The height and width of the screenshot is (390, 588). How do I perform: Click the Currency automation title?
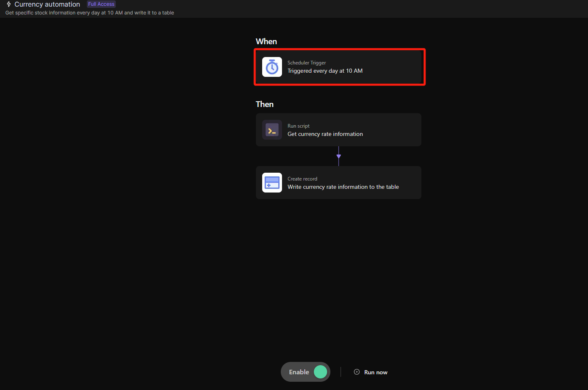pyautogui.click(x=47, y=4)
